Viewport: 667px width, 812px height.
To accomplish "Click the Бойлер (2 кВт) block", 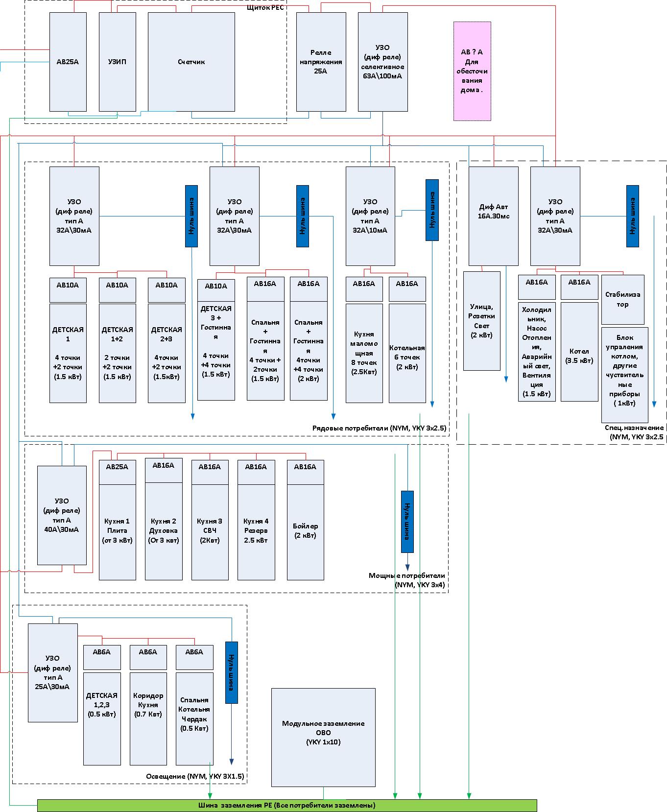I will [306, 532].
